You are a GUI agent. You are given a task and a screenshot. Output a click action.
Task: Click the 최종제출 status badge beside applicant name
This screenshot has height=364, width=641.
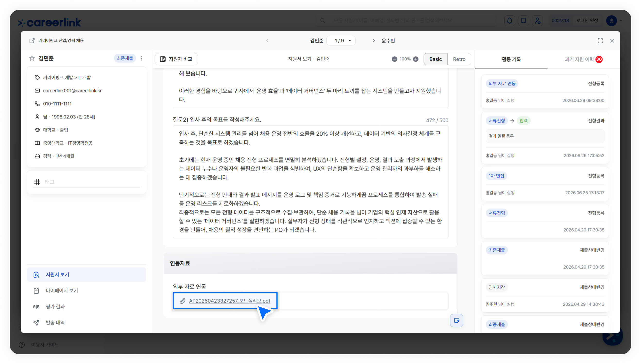click(x=125, y=58)
